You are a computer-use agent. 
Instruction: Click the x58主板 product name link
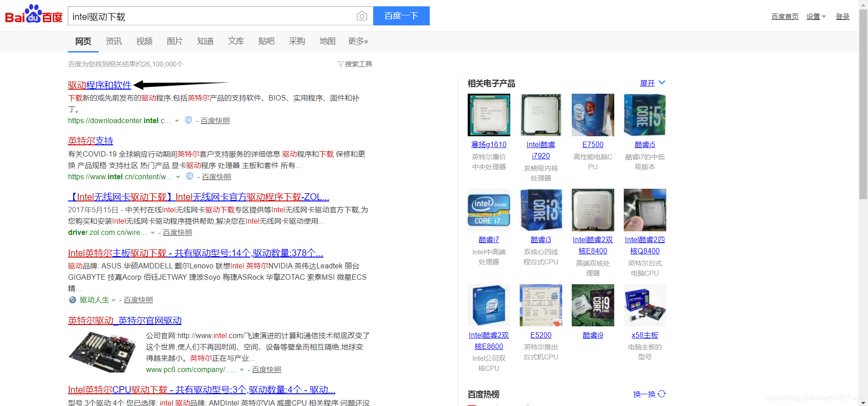coord(645,335)
